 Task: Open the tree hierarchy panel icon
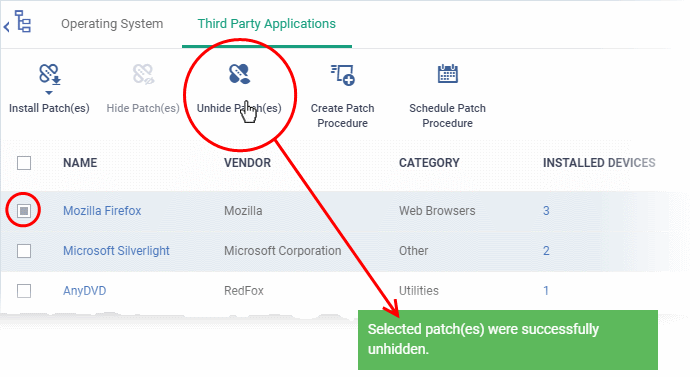[23, 21]
